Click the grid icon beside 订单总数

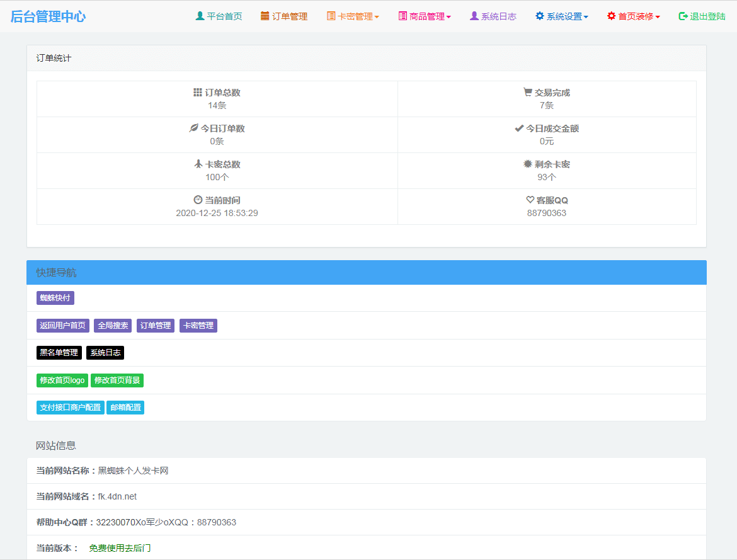coord(198,93)
